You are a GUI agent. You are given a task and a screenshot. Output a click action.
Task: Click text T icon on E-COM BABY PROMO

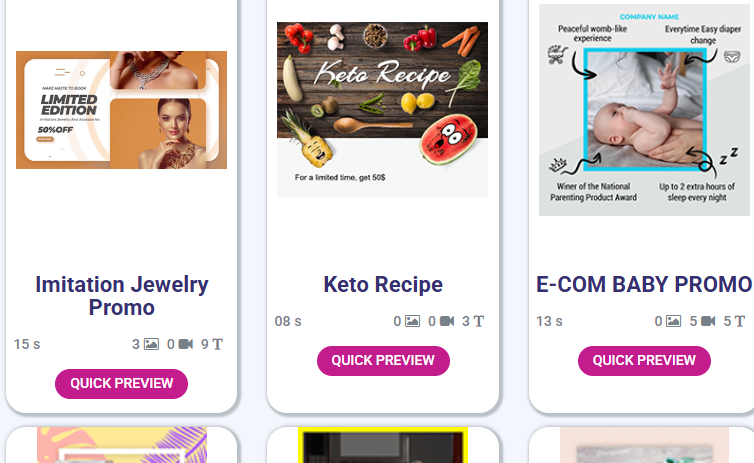740,321
